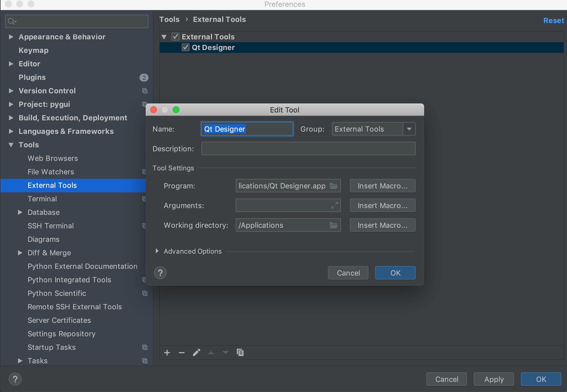
Task: Select Plugins in settings list
Action: 32,77
